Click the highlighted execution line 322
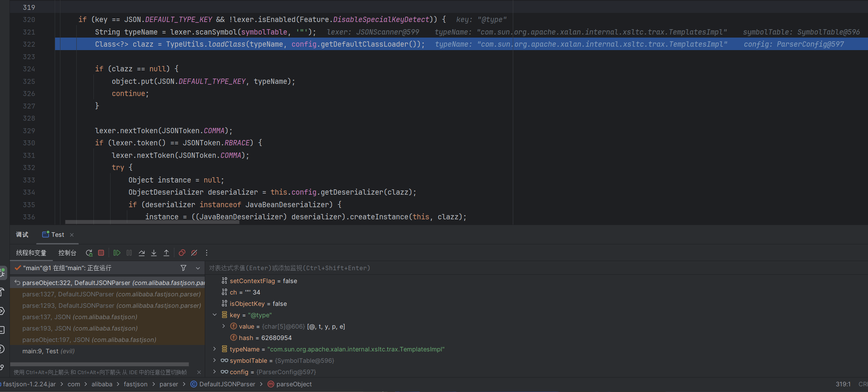 click(x=461, y=44)
